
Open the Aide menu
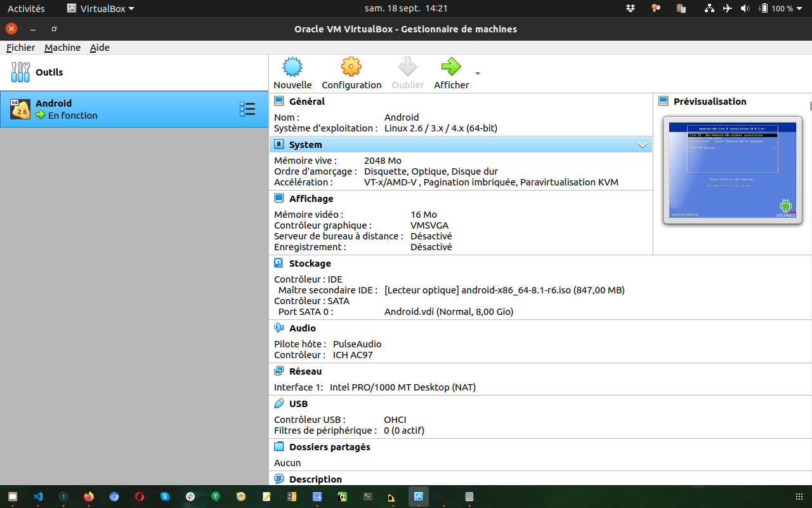(100, 48)
